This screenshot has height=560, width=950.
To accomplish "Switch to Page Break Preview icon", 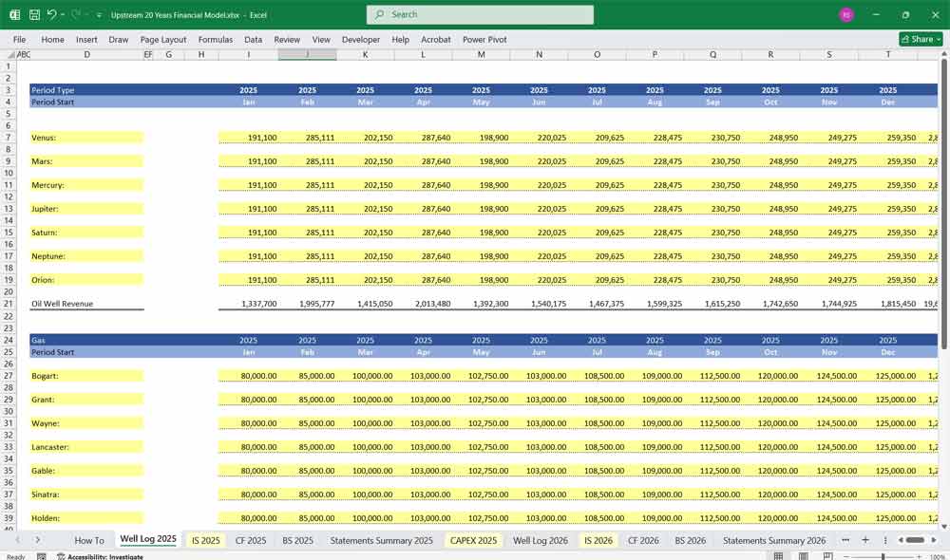I will [827, 556].
